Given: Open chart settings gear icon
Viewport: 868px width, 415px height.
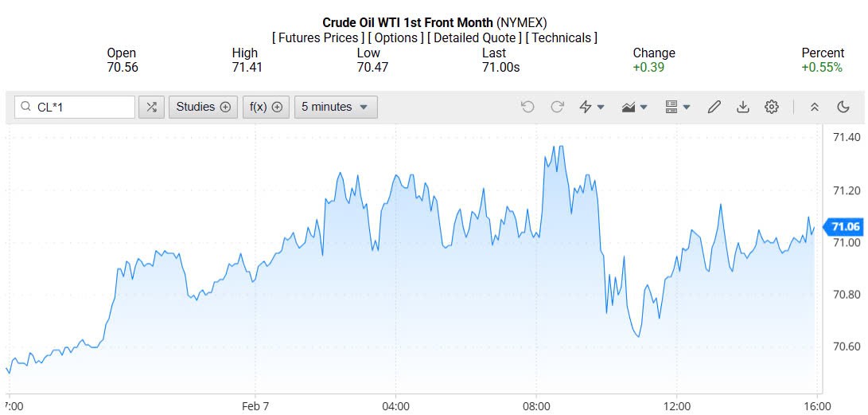Looking at the screenshot, I should (771, 107).
